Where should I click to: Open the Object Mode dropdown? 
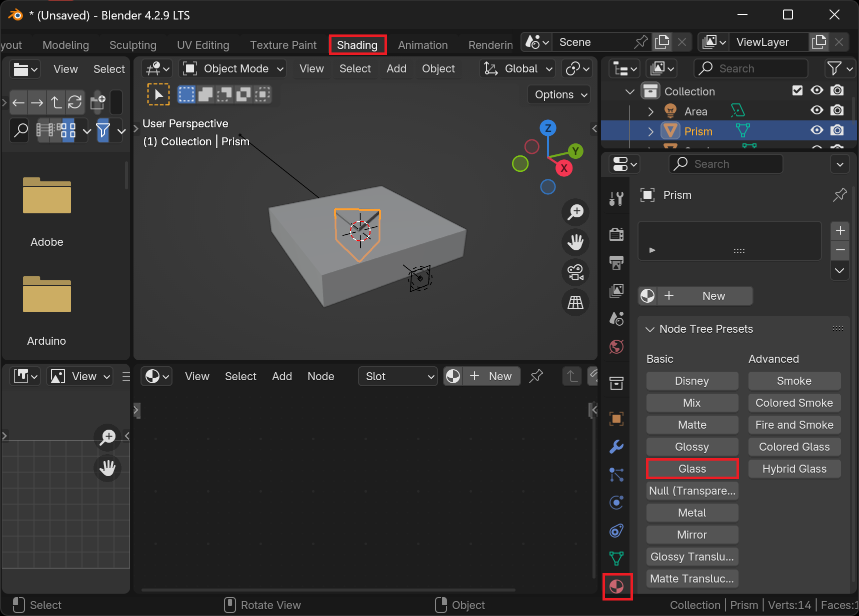[233, 69]
